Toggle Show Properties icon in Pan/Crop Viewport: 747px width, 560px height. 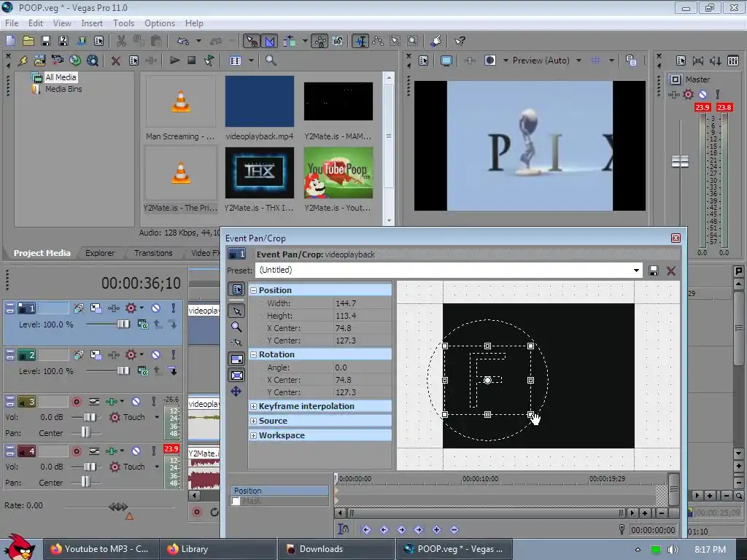[x=237, y=289]
